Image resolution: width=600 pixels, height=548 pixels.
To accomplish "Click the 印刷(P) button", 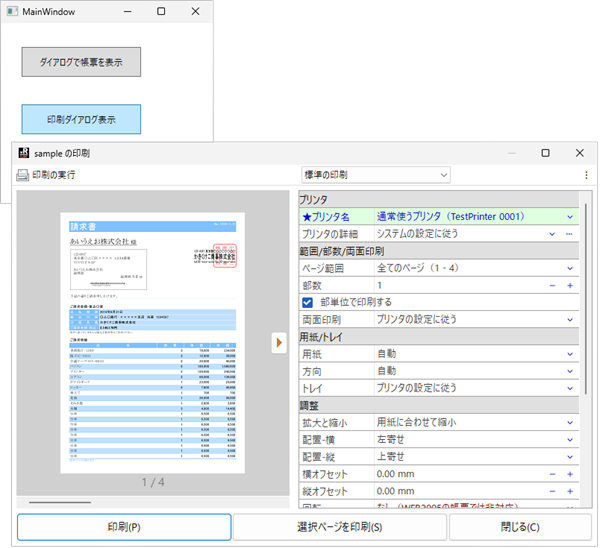I will [x=124, y=527].
